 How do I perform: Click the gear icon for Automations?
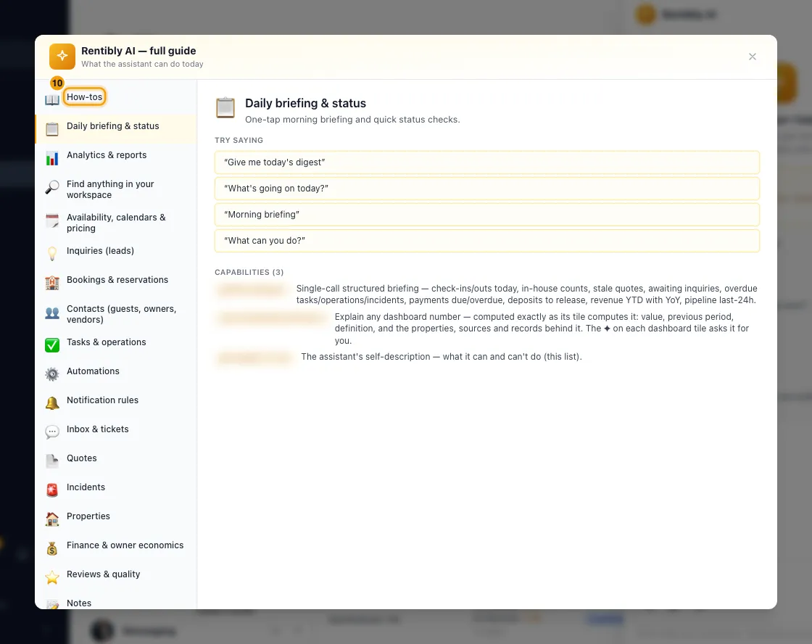click(51, 373)
